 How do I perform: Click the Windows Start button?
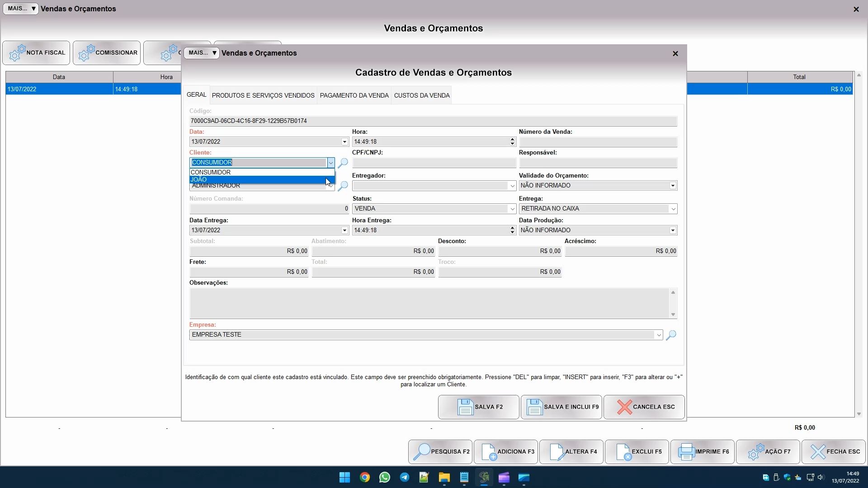(344, 478)
